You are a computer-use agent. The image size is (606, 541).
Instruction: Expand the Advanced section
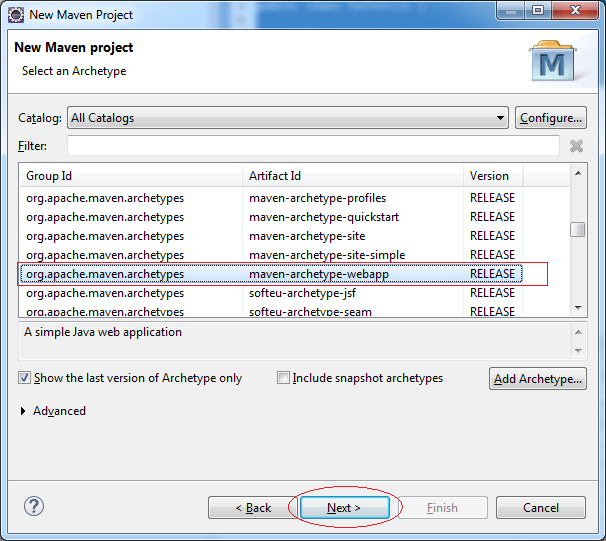click(23, 411)
